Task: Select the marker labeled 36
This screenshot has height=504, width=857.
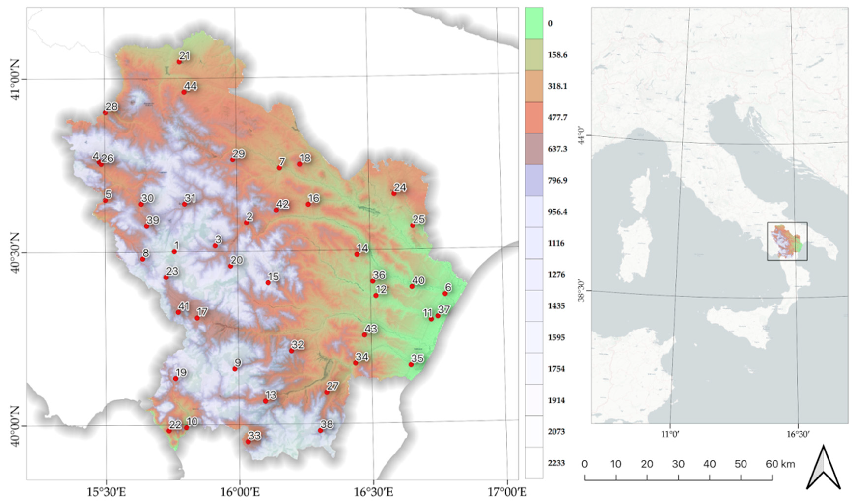Action: tap(373, 281)
